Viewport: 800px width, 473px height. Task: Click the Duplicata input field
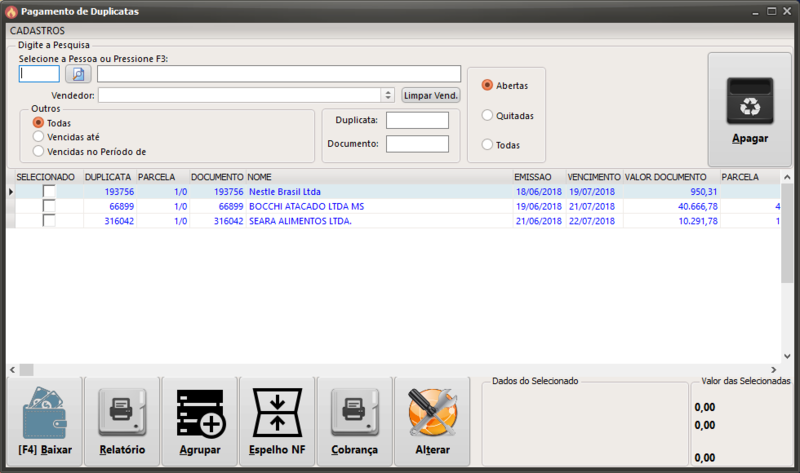pos(417,120)
